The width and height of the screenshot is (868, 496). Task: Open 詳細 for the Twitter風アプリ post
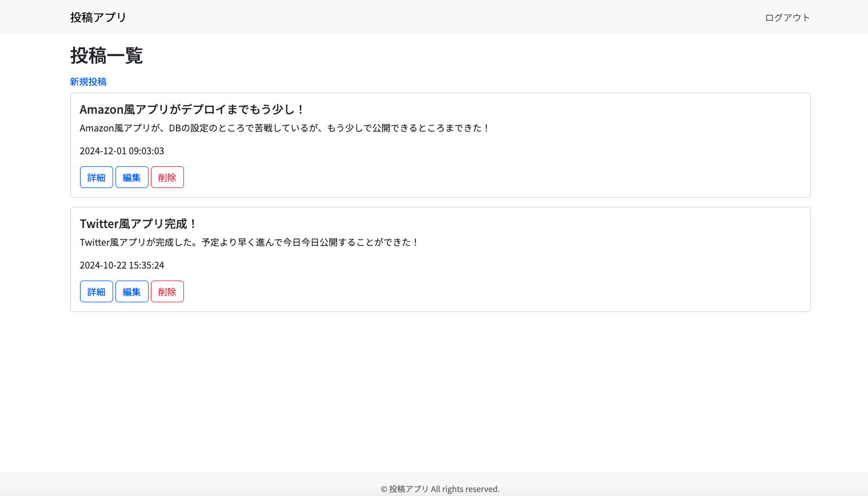[96, 291]
